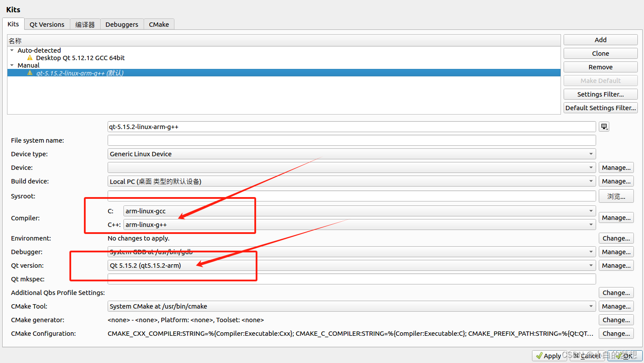Open the C++ compiler dropdown showing arm-linux-g++
This screenshot has width=644, height=363.
591,224
